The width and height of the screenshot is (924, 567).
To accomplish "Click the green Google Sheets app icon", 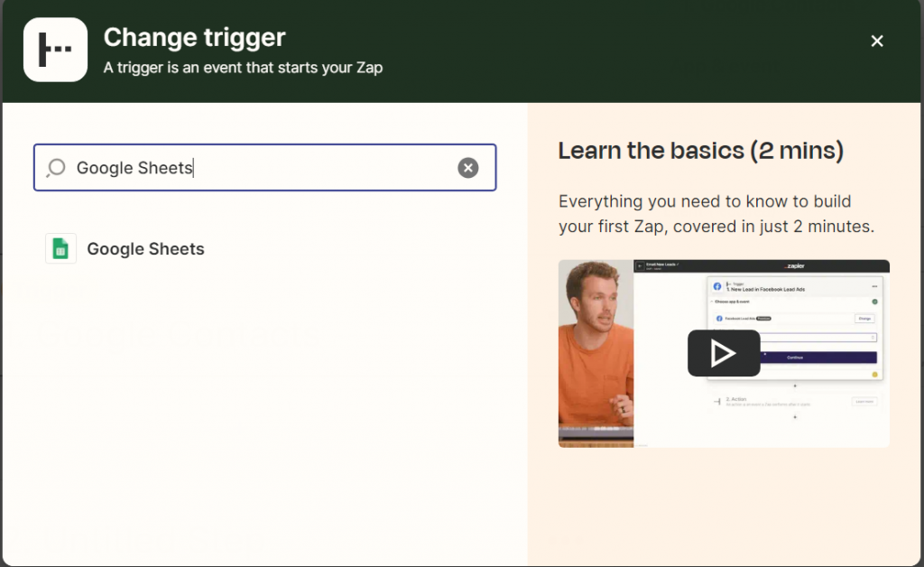I will click(x=60, y=248).
